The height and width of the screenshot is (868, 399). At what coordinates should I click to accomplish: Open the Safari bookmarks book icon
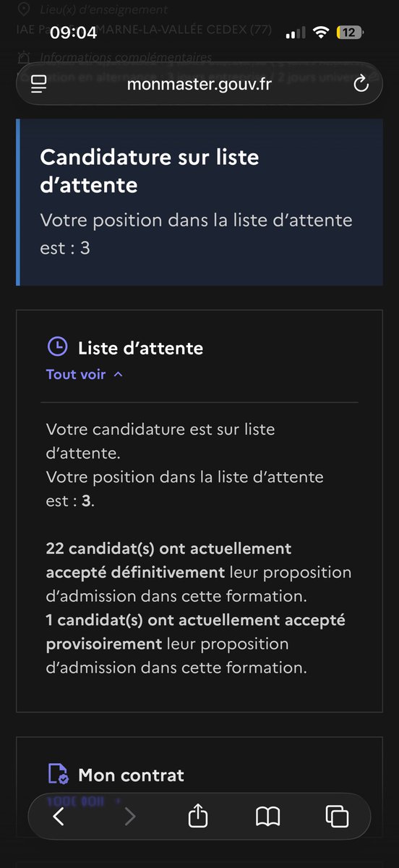click(268, 817)
